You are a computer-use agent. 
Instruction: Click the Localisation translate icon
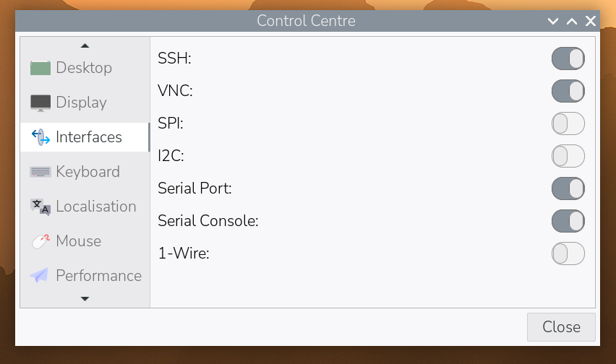[x=40, y=207]
